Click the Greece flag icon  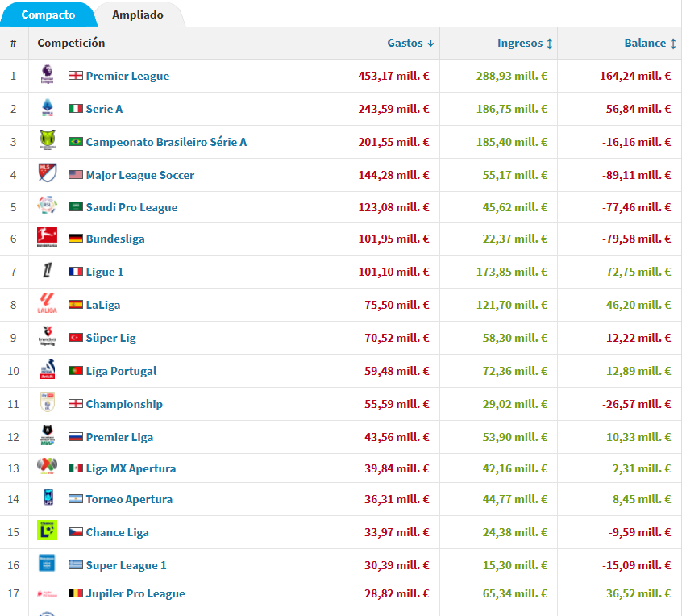tap(76, 564)
